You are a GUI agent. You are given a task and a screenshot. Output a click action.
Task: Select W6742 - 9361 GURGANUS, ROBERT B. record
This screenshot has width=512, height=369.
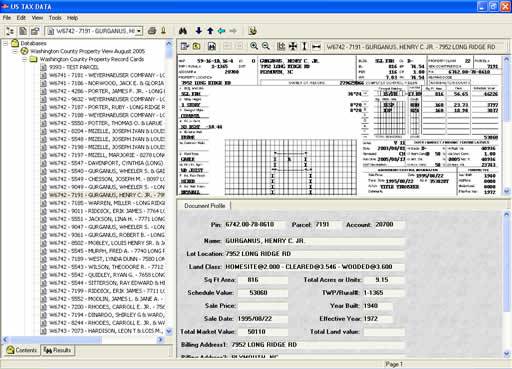click(x=107, y=235)
